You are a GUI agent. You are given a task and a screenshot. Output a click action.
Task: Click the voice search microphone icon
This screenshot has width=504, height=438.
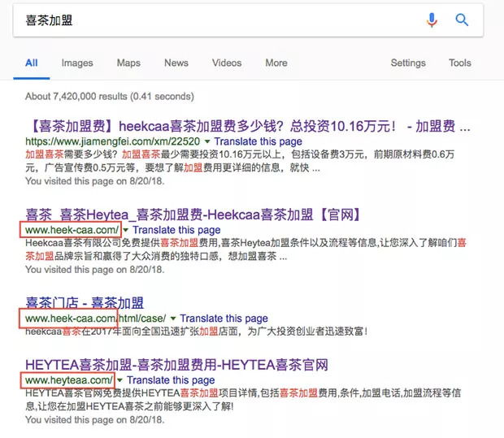432,20
